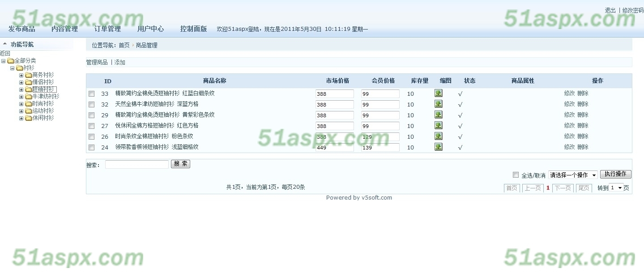The image size is (644, 277).
Task: Open the Powered by v5soft.com link
Action: [359, 197]
